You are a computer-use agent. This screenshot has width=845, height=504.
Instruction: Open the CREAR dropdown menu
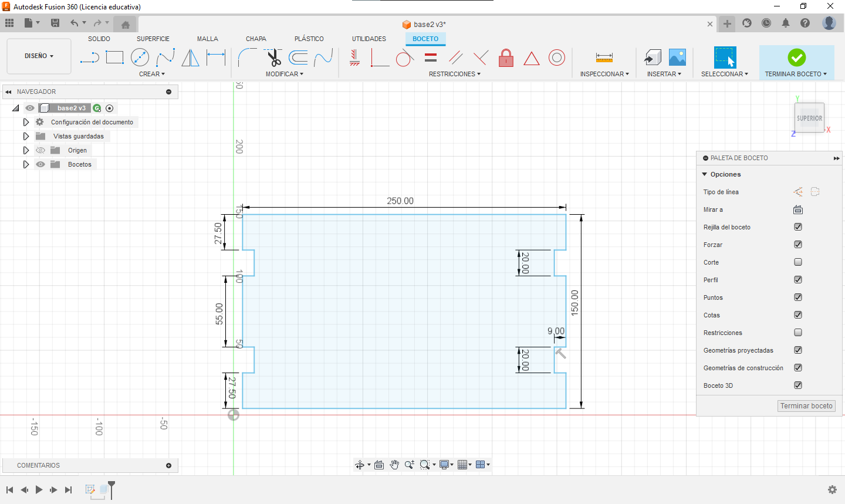click(152, 74)
